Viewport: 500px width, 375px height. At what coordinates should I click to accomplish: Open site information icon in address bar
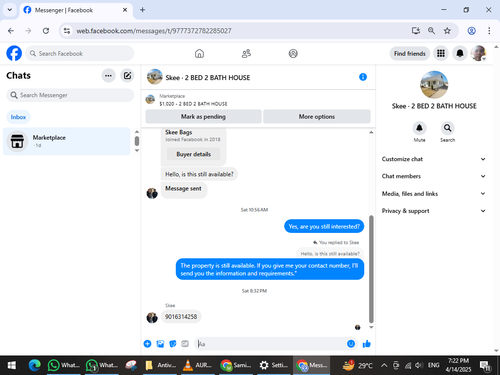67,31
